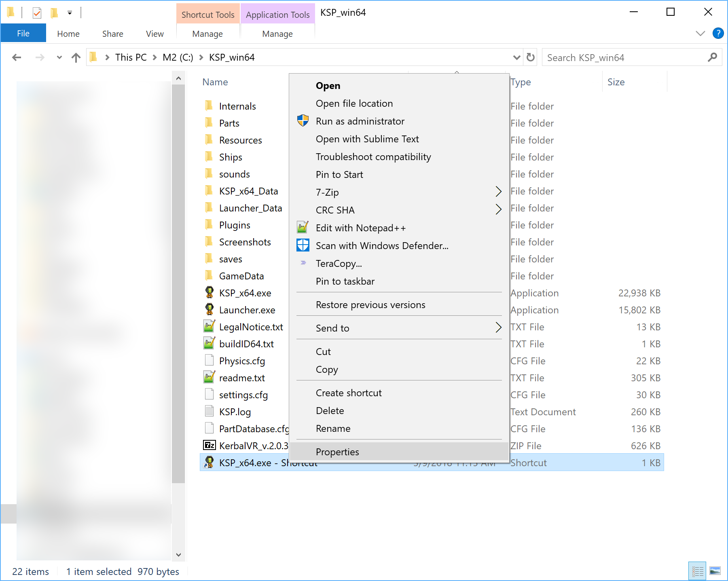Click the Windows Defender shield icon

point(303,245)
